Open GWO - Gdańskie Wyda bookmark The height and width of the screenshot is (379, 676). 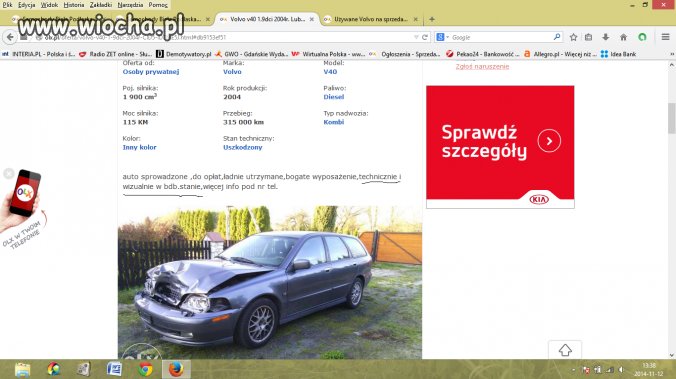click(x=251, y=54)
